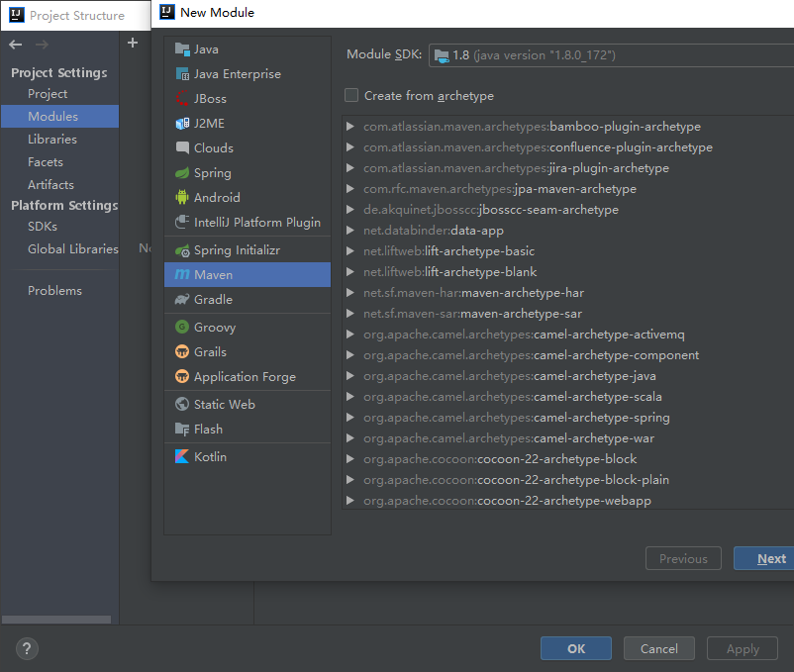Click the Gradle elephant icon
This screenshot has height=672, width=794.
pyautogui.click(x=182, y=300)
